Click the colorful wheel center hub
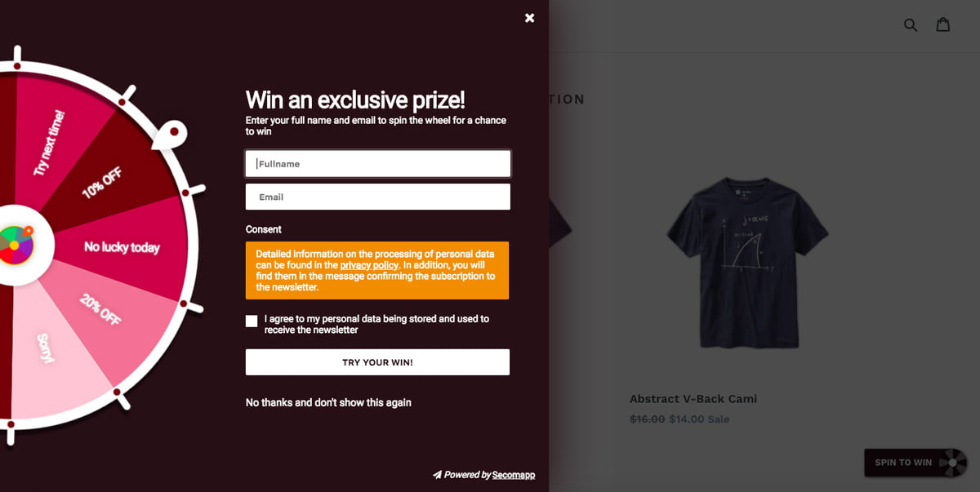This screenshot has width=980, height=492. click(16, 245)
